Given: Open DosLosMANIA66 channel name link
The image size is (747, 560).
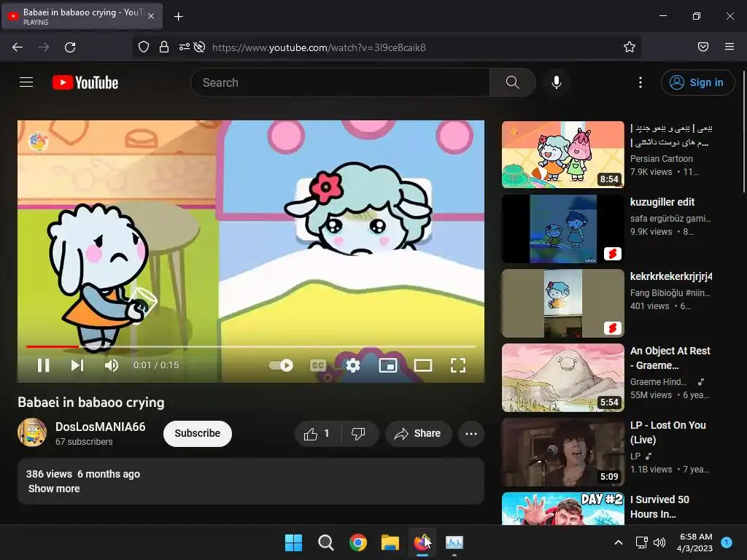Looking at the screenshot, I should (101, 427).
